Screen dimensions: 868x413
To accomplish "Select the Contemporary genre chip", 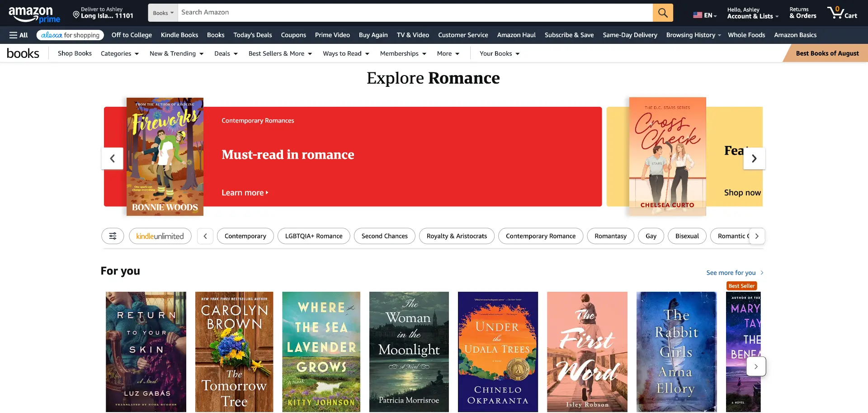I will click(245, 236).
